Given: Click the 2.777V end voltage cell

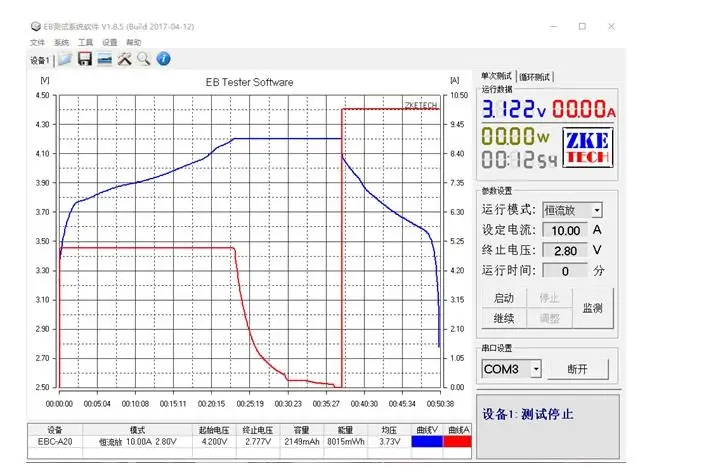Looking at the screenshot, I should point(258,442).
